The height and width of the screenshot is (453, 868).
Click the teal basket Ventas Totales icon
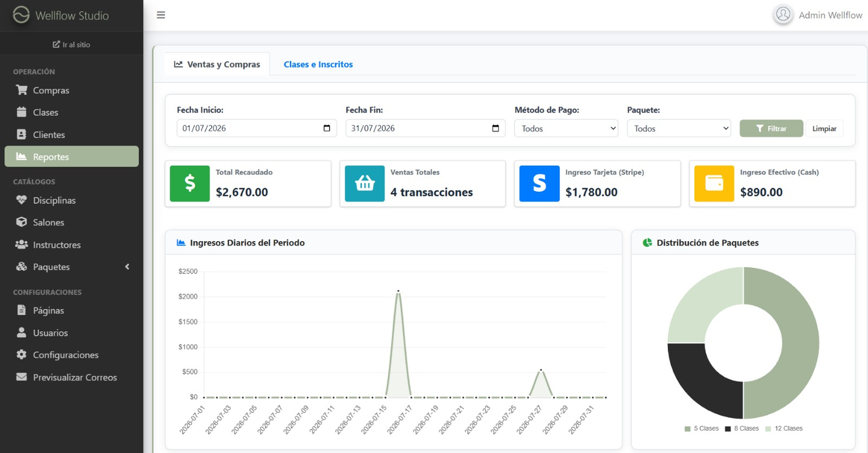click(365, 183)
